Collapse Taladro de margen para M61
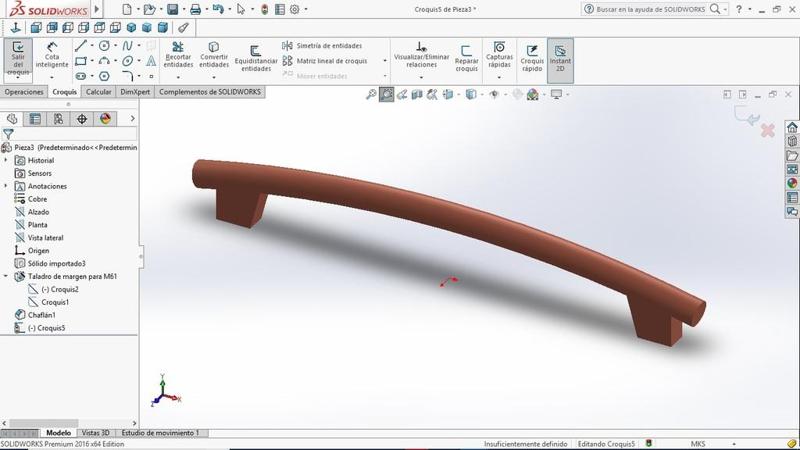The width and height of the screenshot is (800, 450). coord(6,276)
